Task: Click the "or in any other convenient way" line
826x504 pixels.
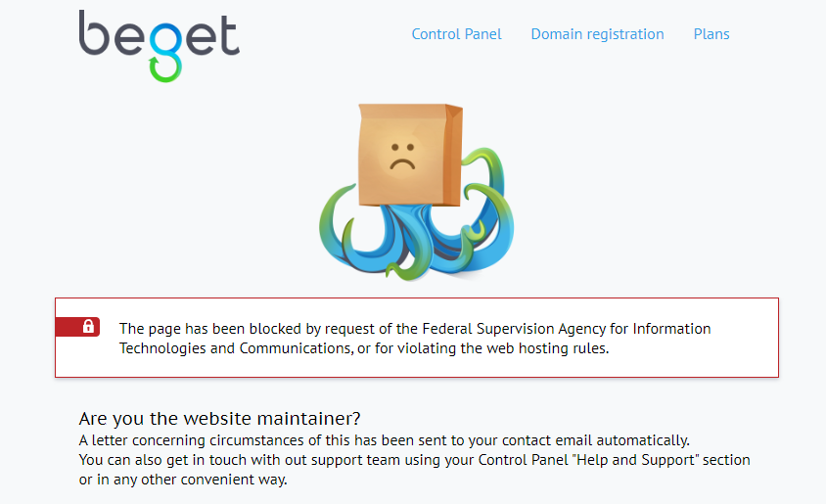Action: 183,480
